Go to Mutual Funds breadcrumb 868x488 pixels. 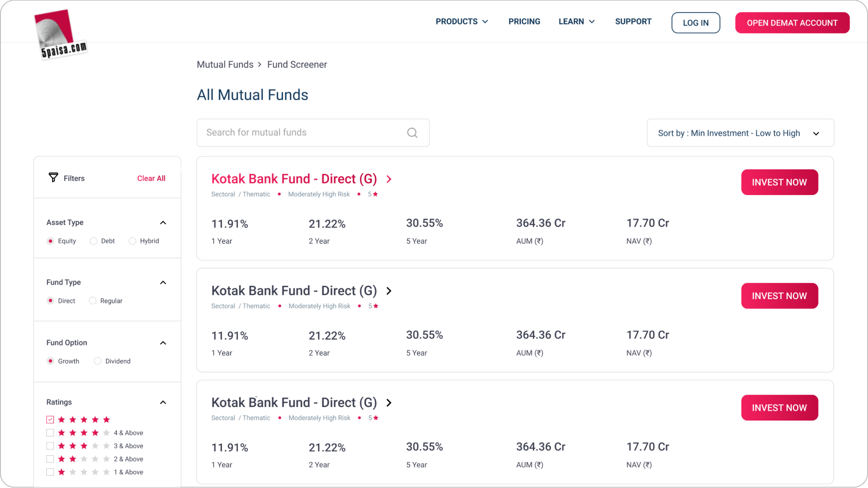tap(225, 65)
